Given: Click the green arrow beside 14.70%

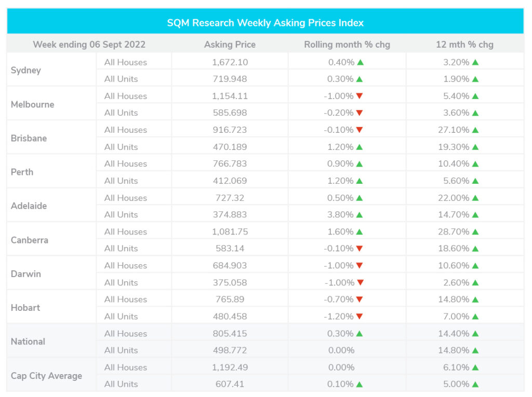Looking at the screenshot, I should [475, 215].
